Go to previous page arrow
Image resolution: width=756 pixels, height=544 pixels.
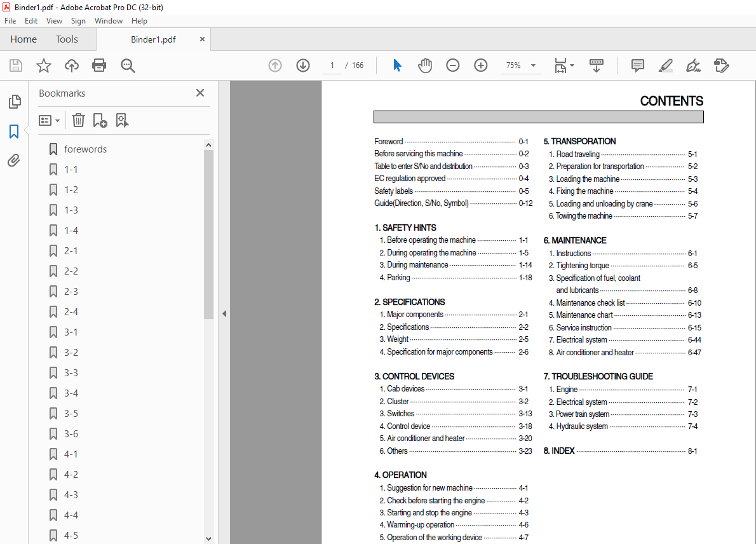[275, 65]
